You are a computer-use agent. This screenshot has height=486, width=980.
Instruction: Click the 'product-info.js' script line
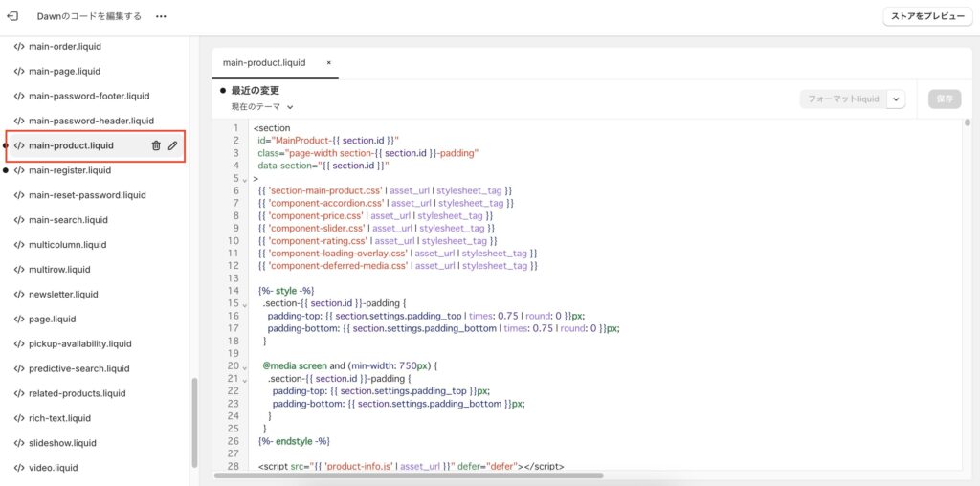[x=411, y=466]
